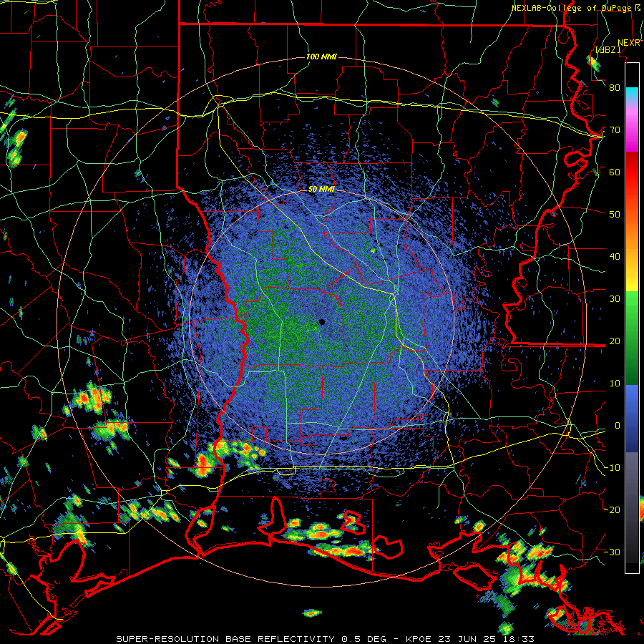Click the 60 value on dBZ scale
Image resolution: width=644 pixels, height=644 pixels.
[x=615, y=172]
